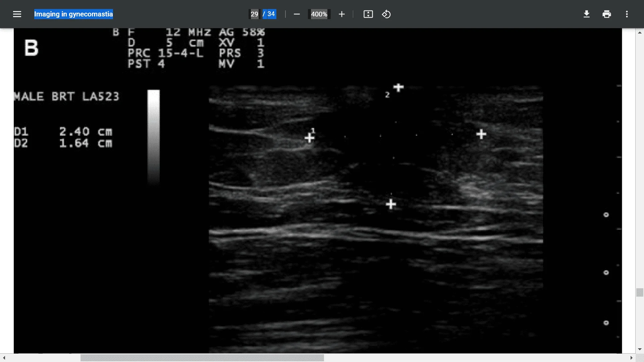This screenshot has height=362, width=644.
Task: Activate the fit-to-page icon
Action: pyautogui.click(x=368, y=14)
